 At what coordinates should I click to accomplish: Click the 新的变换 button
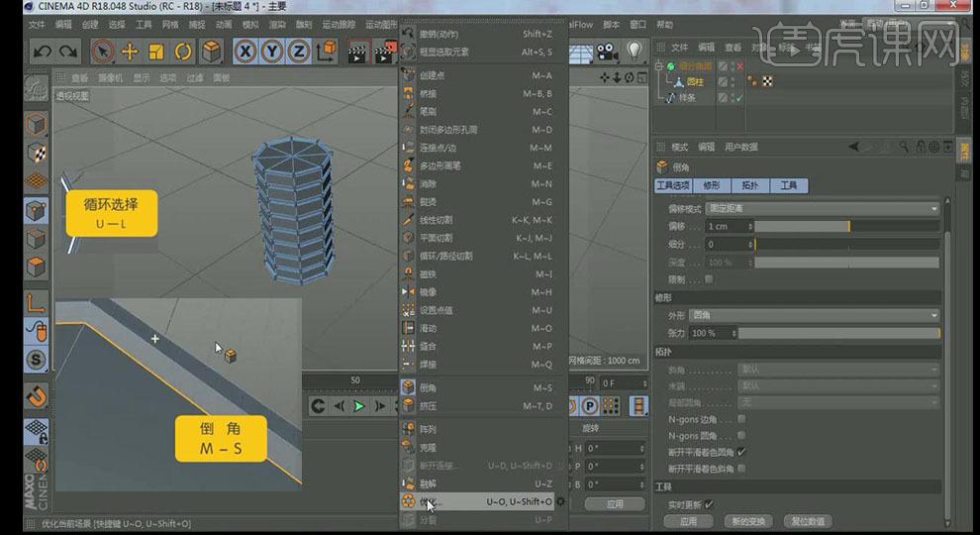(748, 520)
